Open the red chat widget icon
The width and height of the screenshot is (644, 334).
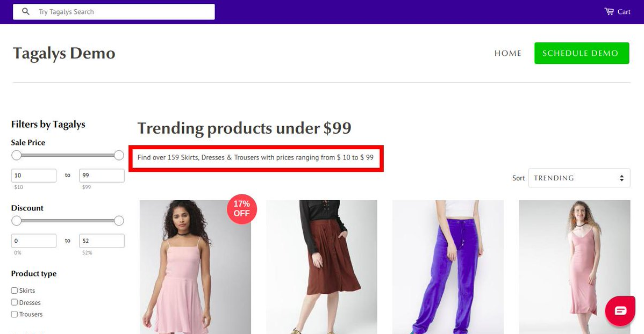pos(620,311)
